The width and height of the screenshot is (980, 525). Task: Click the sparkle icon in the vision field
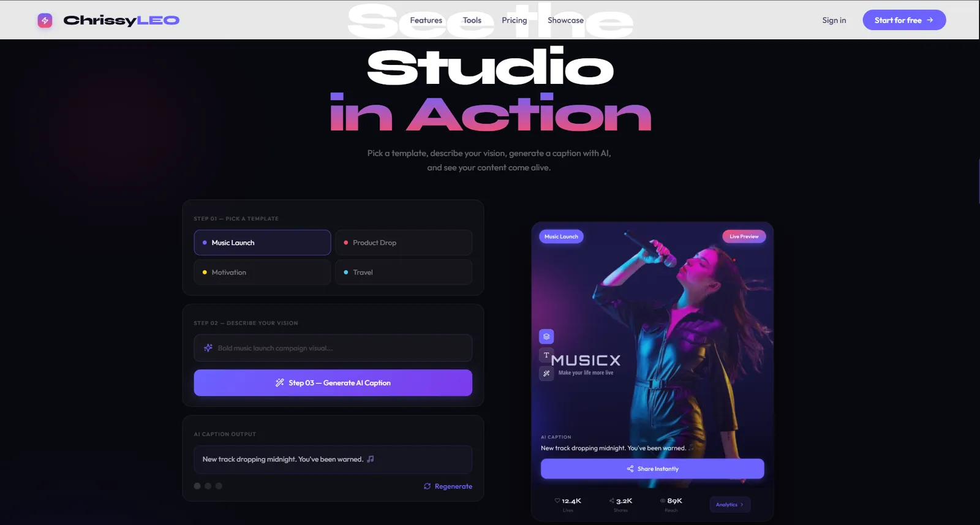[x=208, y=348]
